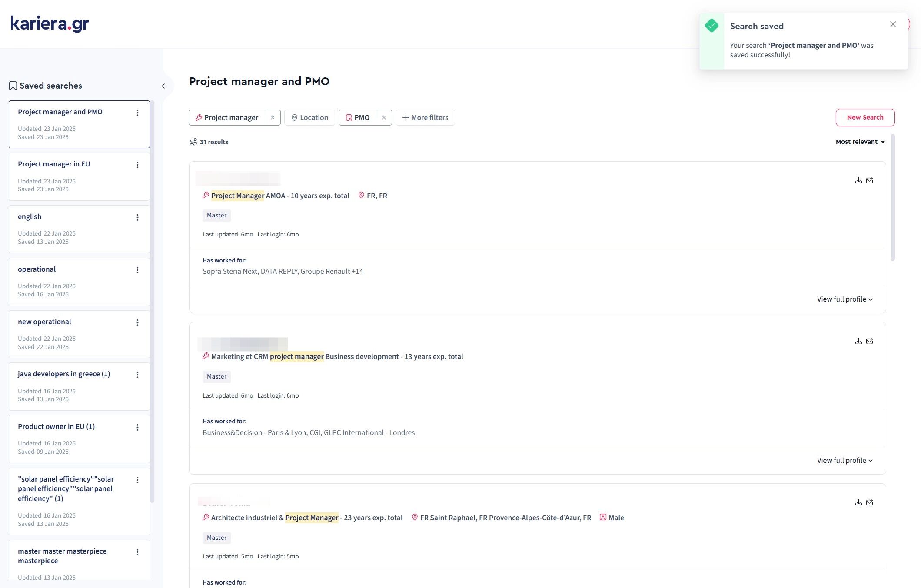Viewport: 921px width, 588px height.
Task: Open the Most relevant sort dropdown
Action: pyautogui.click(x=860, y=142)
